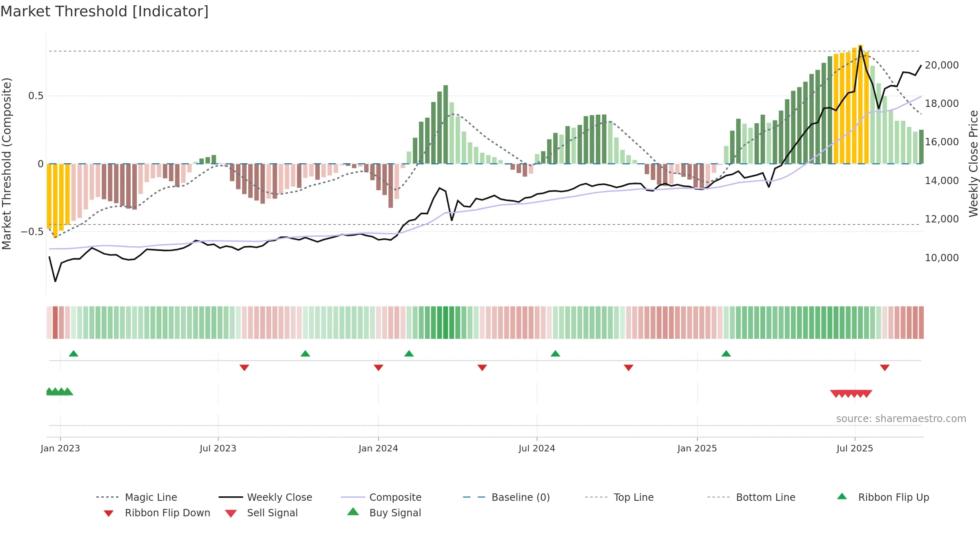Click the ribbon flip up marker after Jan 2025
Viewport: 980px width, 551px height.
(x=726, y=353)
